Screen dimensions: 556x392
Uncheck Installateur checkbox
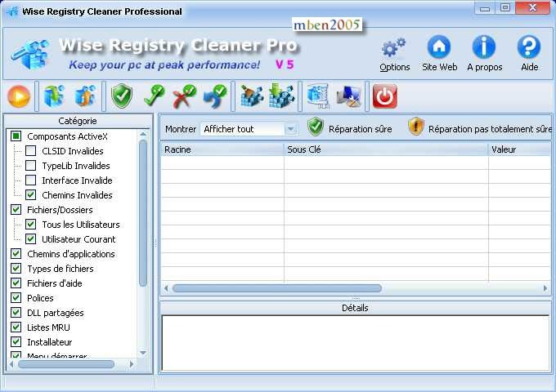click(16, 341)
